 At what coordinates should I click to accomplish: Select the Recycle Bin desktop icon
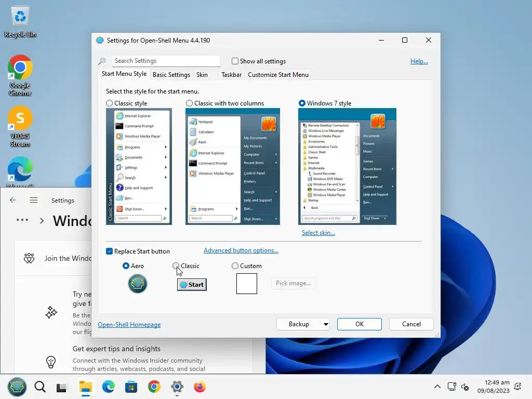(20, 22)
